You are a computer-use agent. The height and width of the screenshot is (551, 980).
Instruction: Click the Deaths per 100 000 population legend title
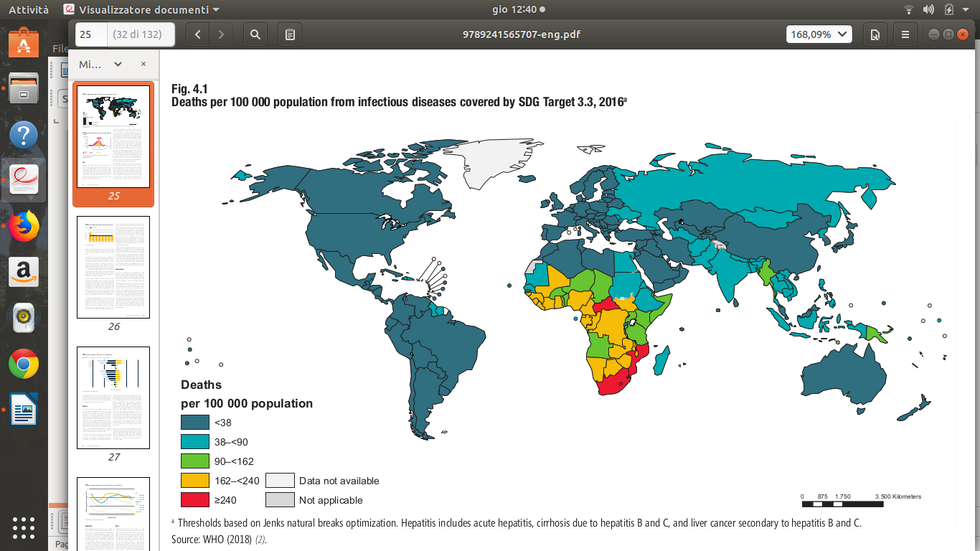247,394
